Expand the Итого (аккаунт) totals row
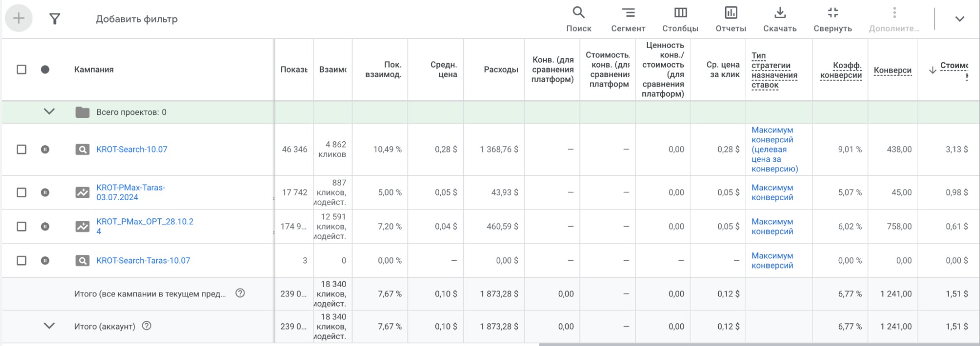This screenshot has width=980, height=346. [49, 326]
